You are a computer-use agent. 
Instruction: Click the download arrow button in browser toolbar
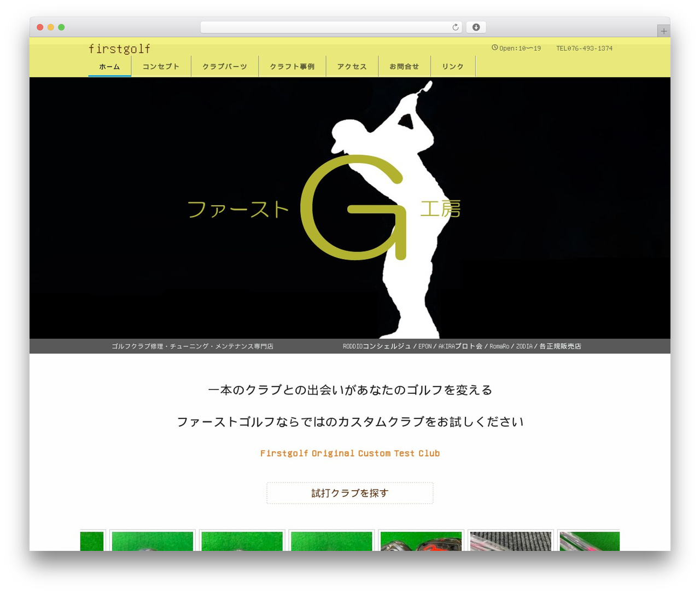tap(476, 27)
